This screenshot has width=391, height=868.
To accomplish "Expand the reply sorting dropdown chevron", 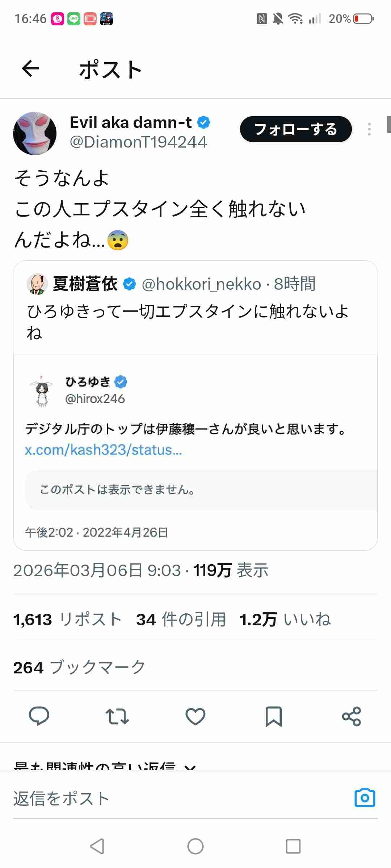I will point(190,766).
